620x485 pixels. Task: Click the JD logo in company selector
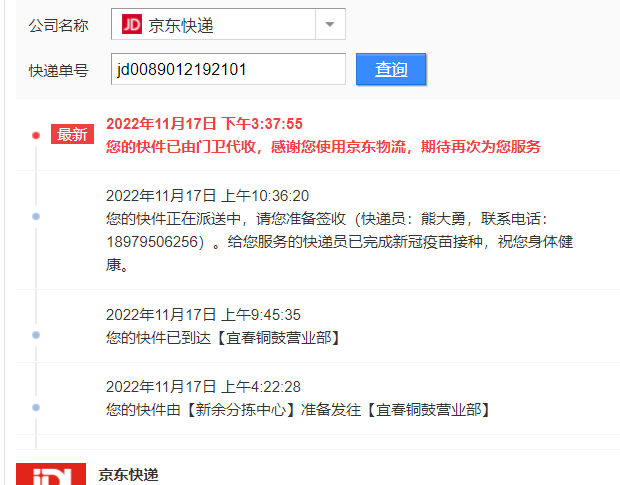pyautogui.click(x=132, y=25)
